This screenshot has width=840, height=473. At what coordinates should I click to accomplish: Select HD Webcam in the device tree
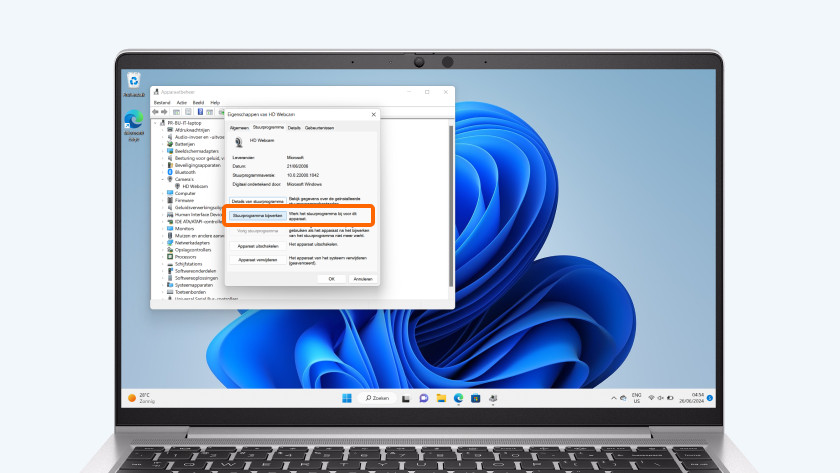click(x=194, y=186)
